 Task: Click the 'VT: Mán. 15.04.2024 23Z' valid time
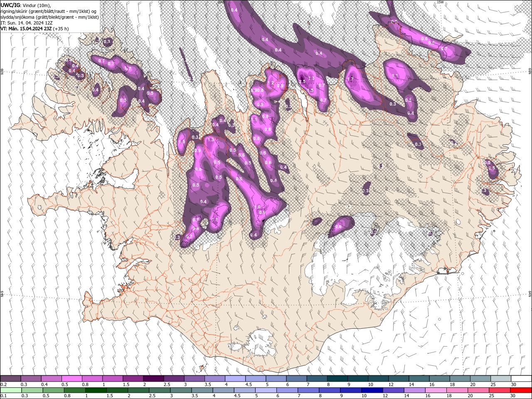click(x=26, y=29)
